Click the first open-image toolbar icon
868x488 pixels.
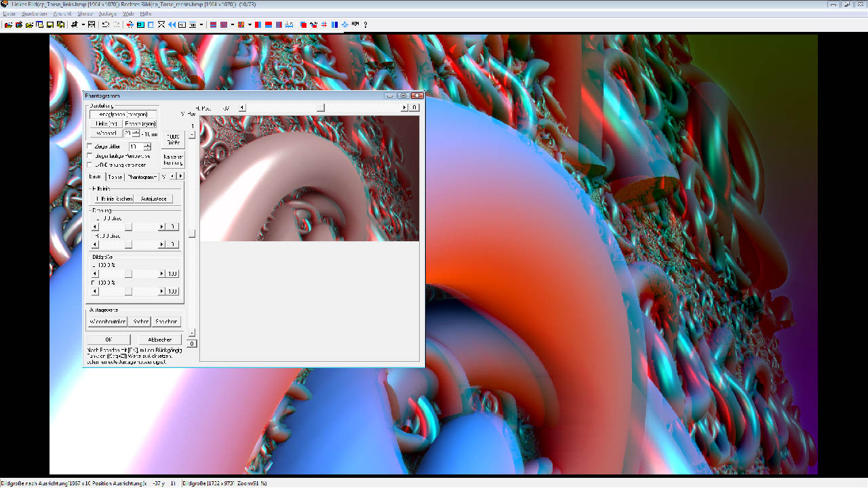pyautogui.click(x=8, y=24)
